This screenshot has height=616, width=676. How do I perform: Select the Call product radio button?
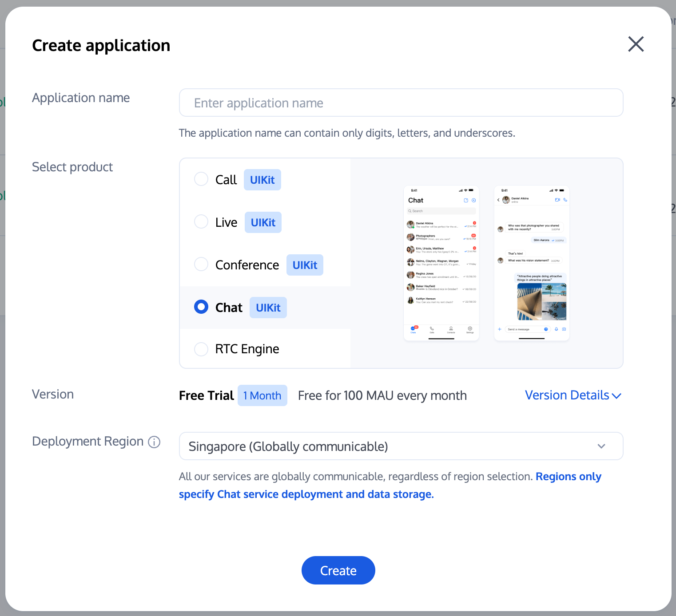click(x=201, y=179)
